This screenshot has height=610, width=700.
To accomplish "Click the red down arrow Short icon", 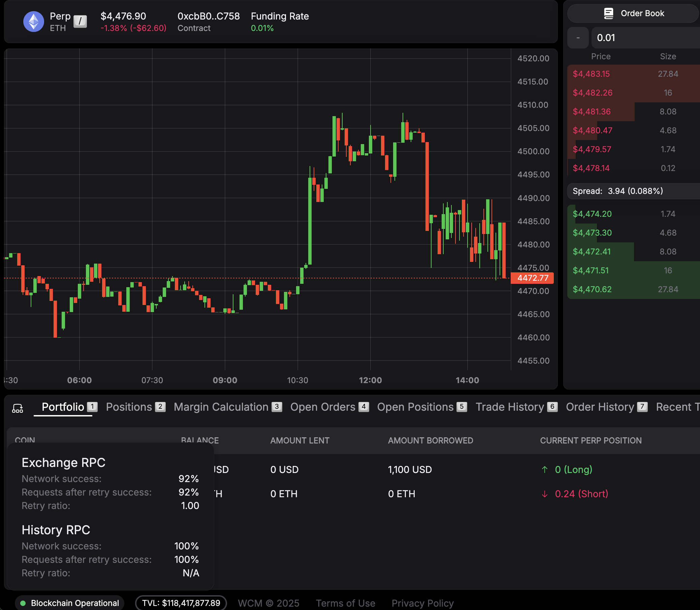I will (x=544, y=494).
